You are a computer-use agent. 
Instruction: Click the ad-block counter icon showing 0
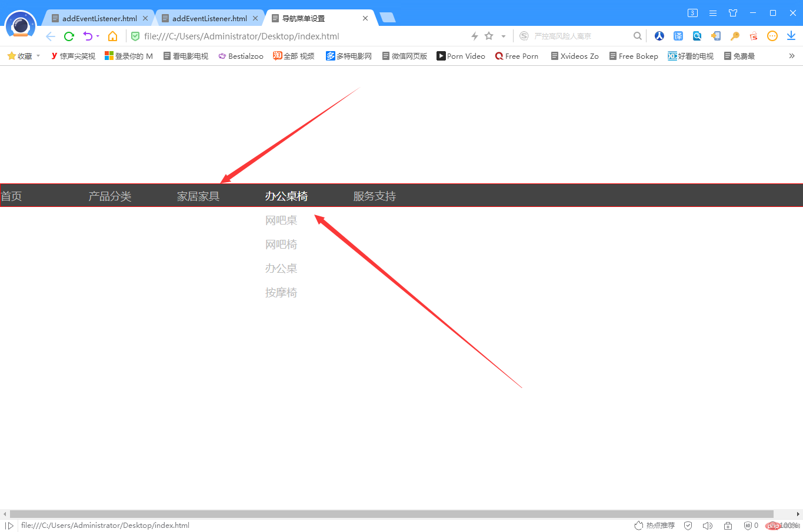pos(751,526)
